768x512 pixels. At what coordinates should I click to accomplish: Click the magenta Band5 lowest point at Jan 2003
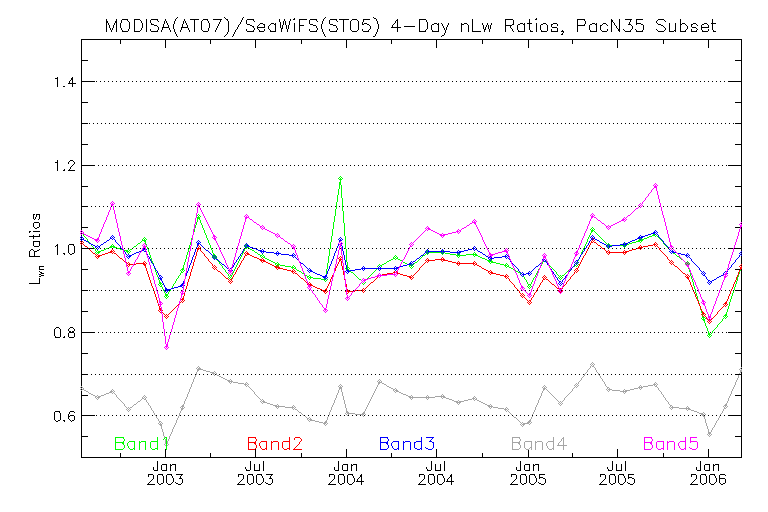[x=167, y=347]
